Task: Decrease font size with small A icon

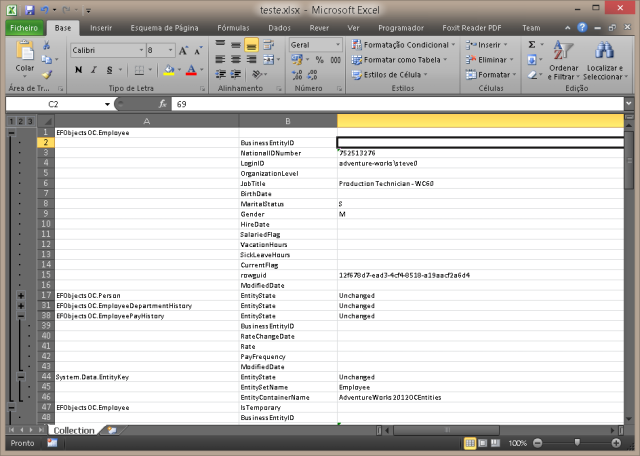Action: coord(198,51)
